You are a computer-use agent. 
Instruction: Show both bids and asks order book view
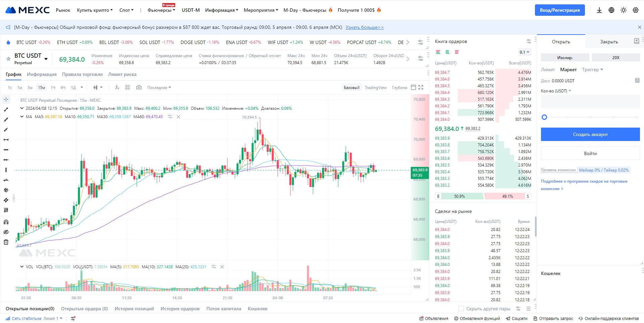438,52
